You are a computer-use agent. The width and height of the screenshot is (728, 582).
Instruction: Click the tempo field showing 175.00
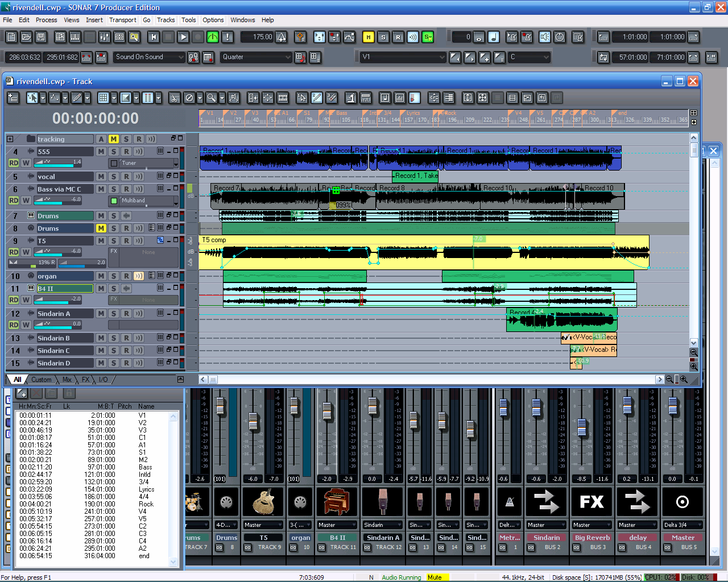pyautogui.click(x=257, y=37)
